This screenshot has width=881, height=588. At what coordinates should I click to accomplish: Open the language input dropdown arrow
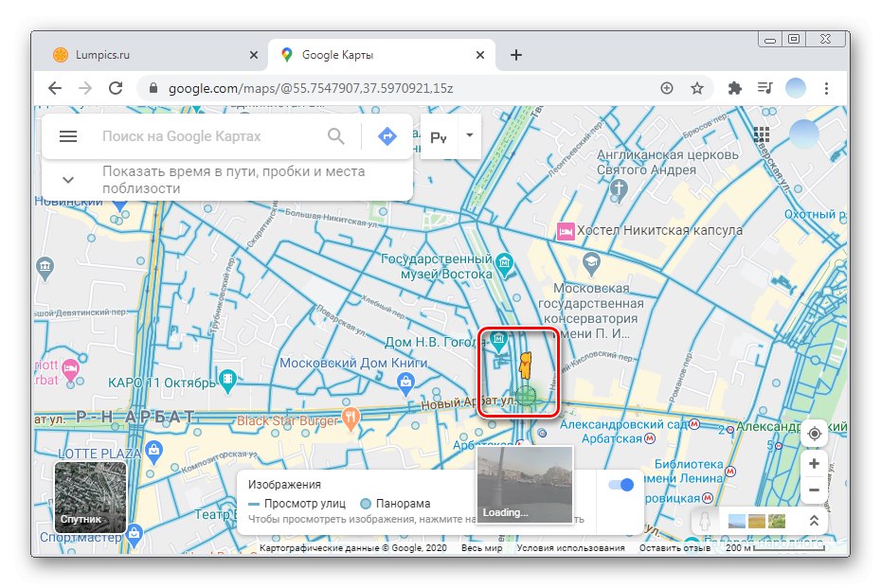pyautogui.click(x=469, y=135)
